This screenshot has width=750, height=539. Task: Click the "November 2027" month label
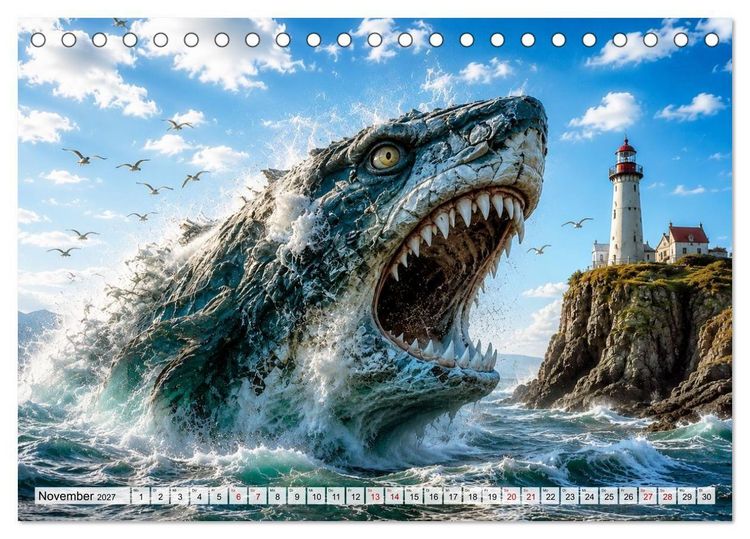pos(77,496)
